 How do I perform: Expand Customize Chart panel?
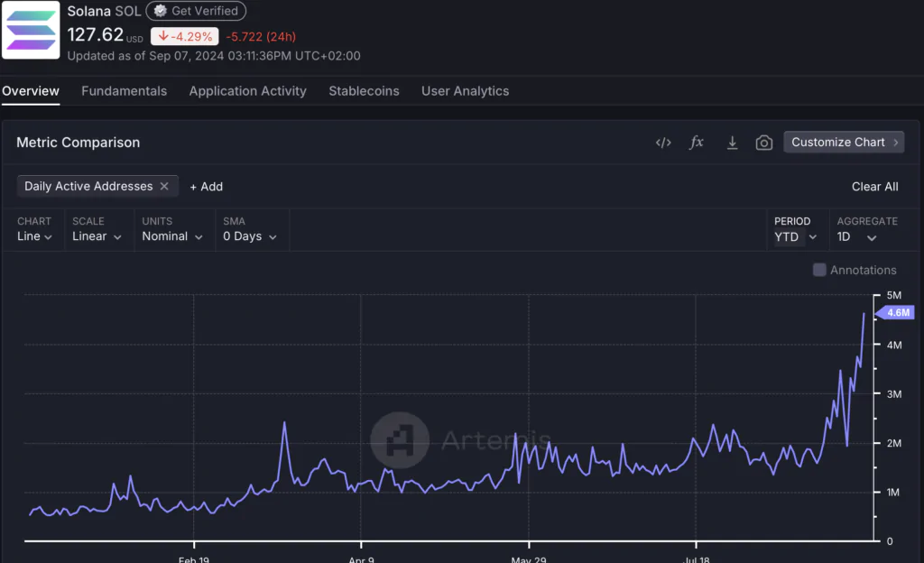(844, 142)
